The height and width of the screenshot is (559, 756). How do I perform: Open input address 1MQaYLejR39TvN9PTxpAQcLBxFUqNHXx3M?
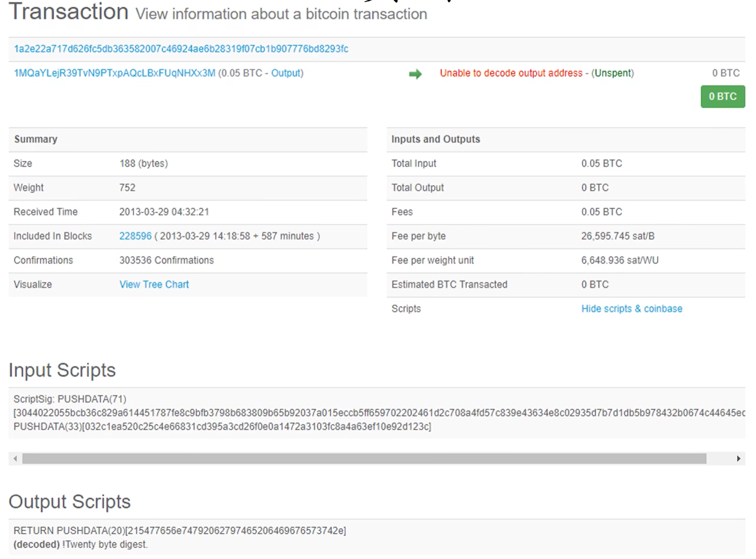tap(115, 73)
